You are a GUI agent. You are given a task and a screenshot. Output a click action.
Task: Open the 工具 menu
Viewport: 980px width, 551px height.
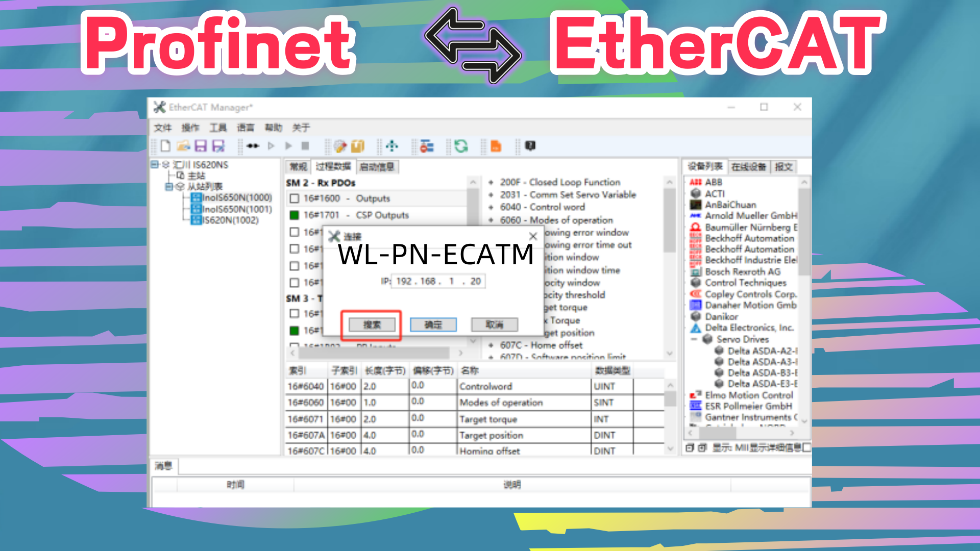click(x=218, y=128)
